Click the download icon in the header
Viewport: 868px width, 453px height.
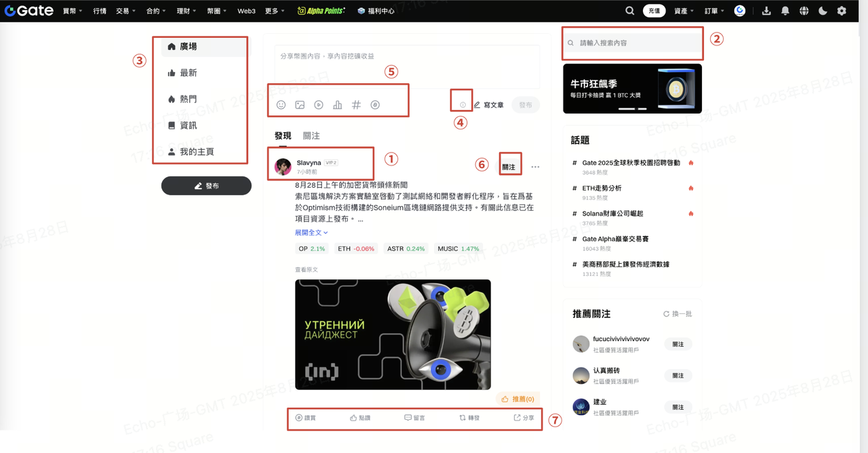(766, 11)
